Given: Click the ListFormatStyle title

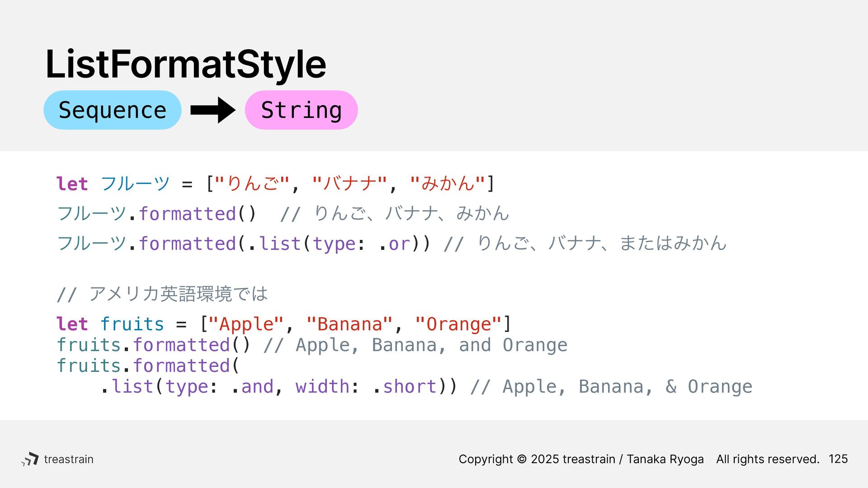Looking at the screenshot, I should [186, 64].
